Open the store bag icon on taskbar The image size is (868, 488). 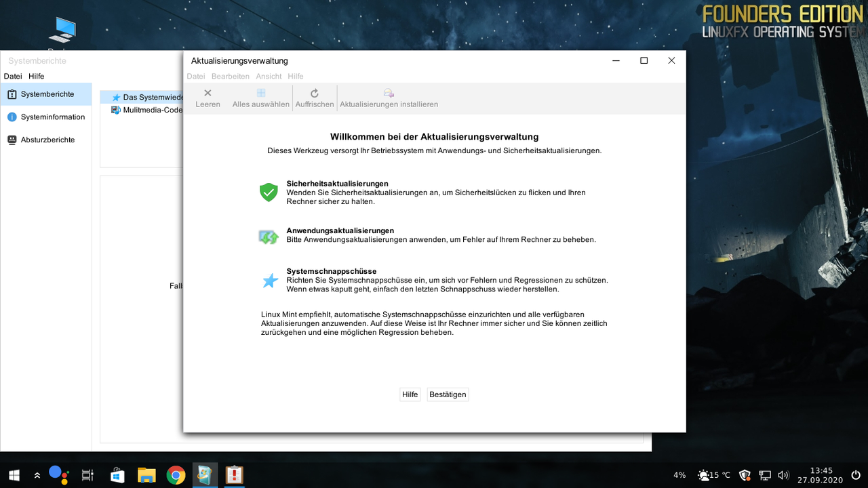tap(117, 475)
